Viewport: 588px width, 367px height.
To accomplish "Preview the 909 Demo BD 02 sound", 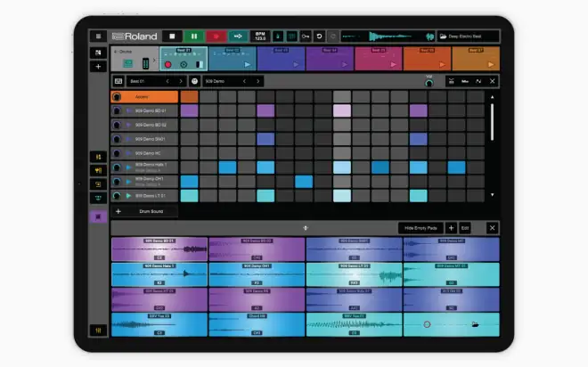I will (128, 125).
